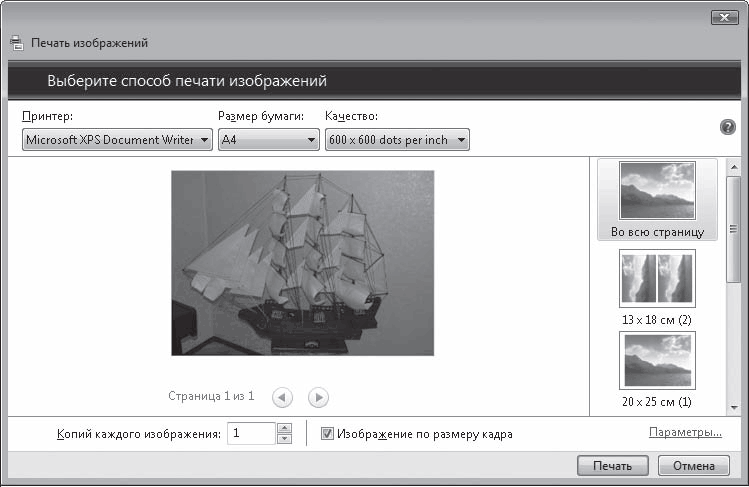Increase copies with the up spinner arrow

pos(284,428)
